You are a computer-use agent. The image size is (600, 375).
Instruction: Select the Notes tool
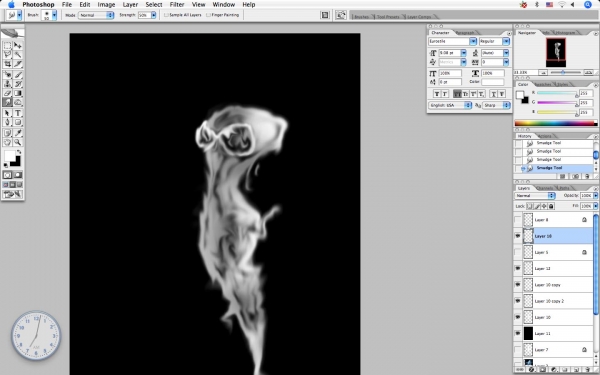click(7, 133)
